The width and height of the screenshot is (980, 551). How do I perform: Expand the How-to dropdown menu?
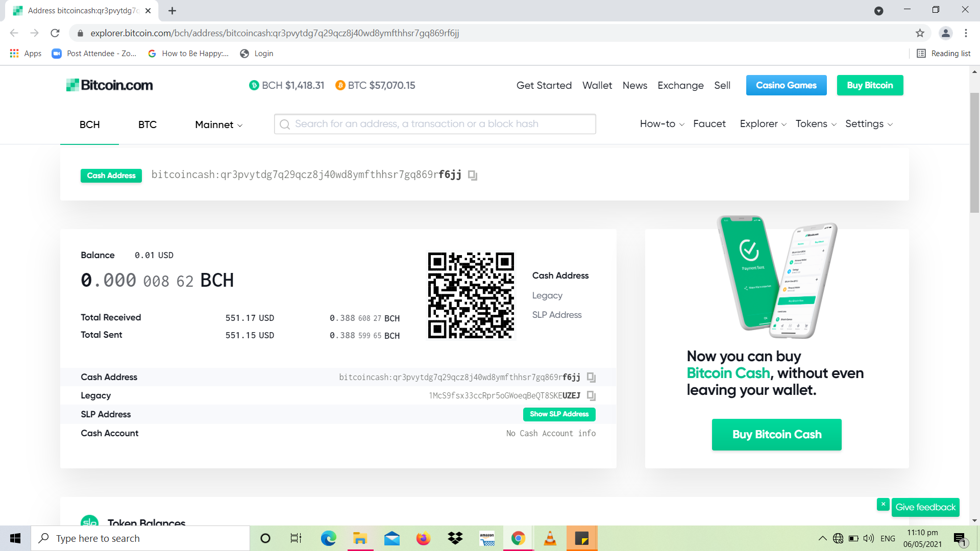click(x=662, y=124)
